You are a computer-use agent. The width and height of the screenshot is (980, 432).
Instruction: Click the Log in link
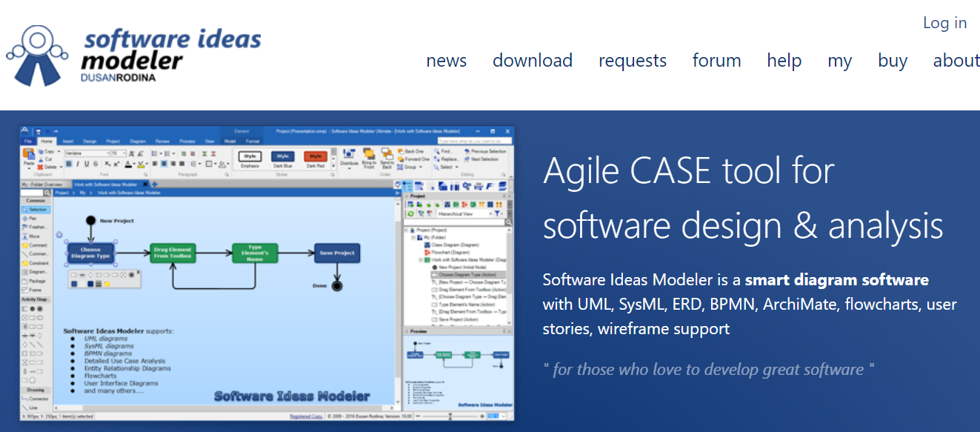click(x=944, y=23)
